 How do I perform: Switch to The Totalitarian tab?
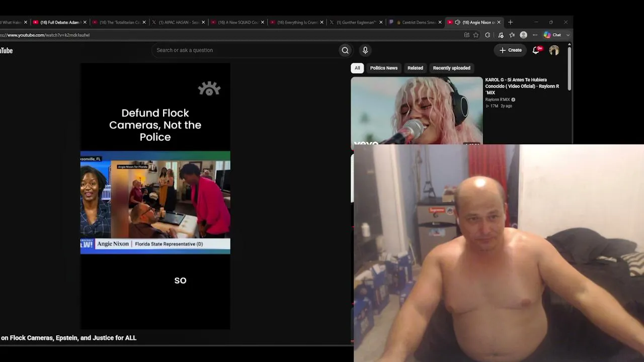[x=119, y=22]
